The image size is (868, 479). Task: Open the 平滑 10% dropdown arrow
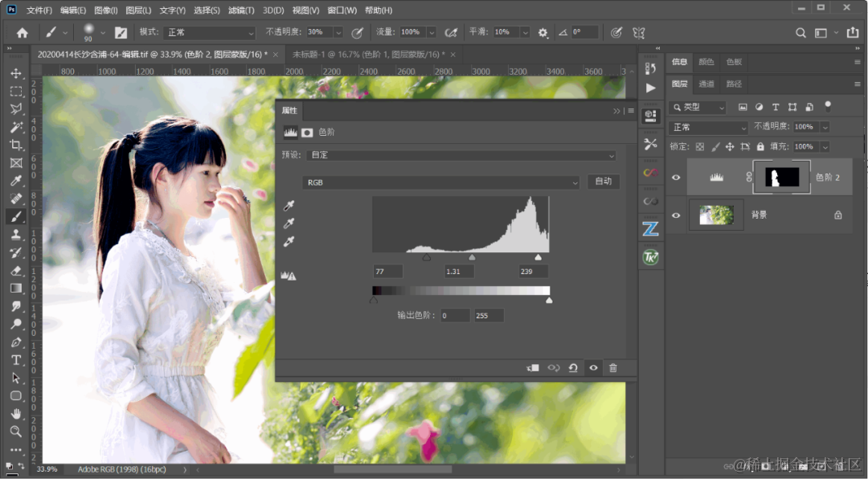coord(525,33)
